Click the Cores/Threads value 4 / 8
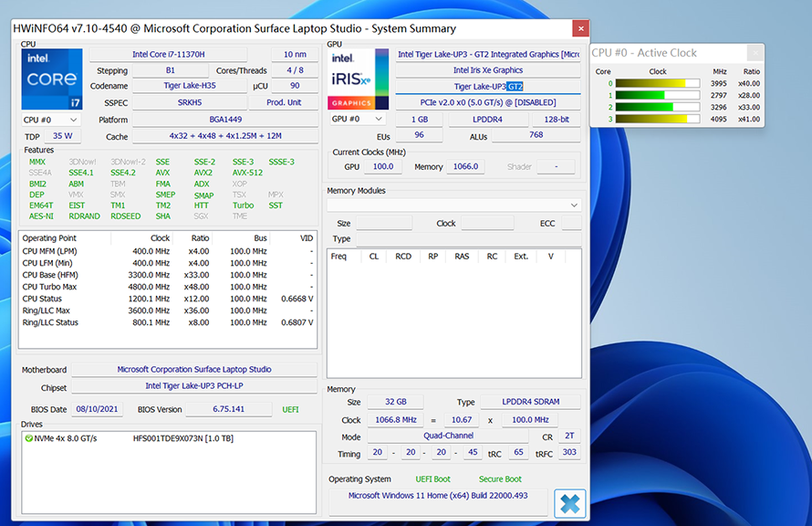This screenshot has height=526, width=812. pyautogui.click(x=295, y=70)
